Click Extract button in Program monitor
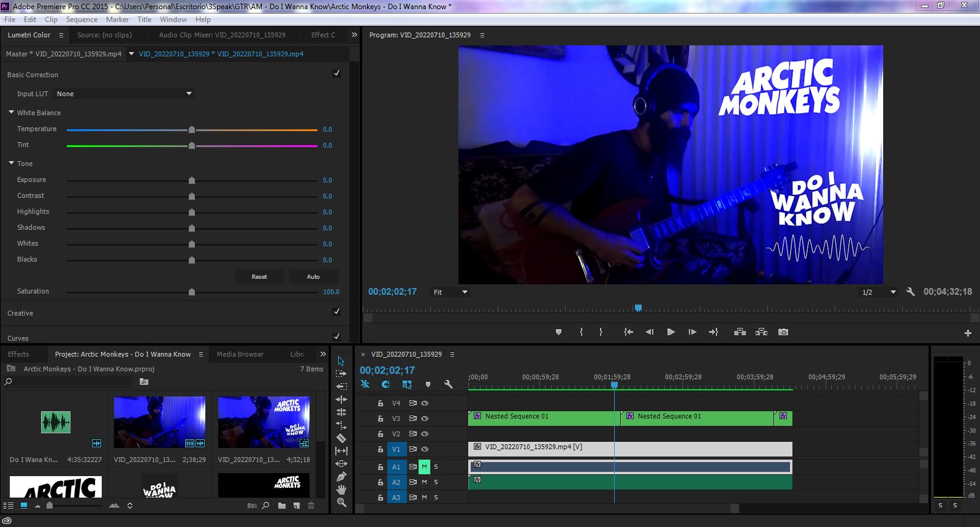 pyautogui.click(x=761, y=332)
